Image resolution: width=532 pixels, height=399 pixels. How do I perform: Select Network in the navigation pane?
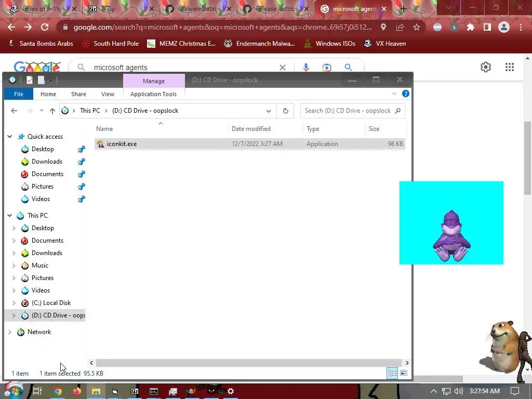pos(39,332)
